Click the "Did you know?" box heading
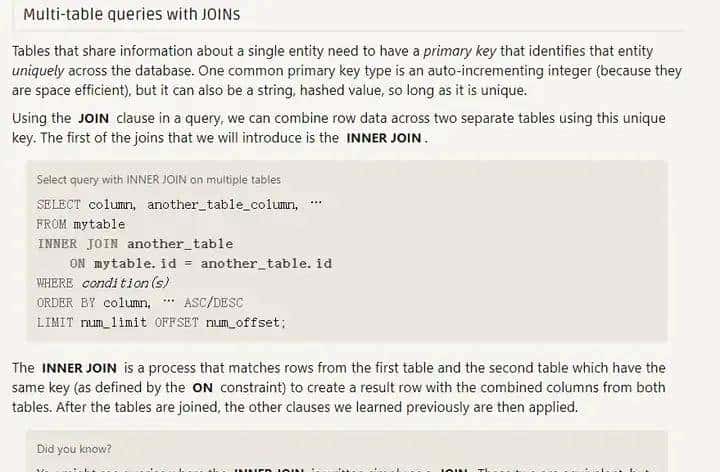 point(74,449)
